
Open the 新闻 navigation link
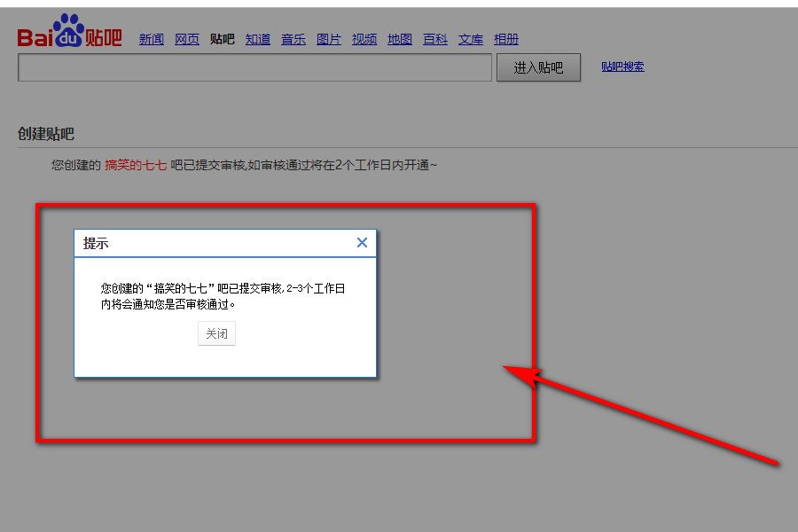[x=151, y=39]
